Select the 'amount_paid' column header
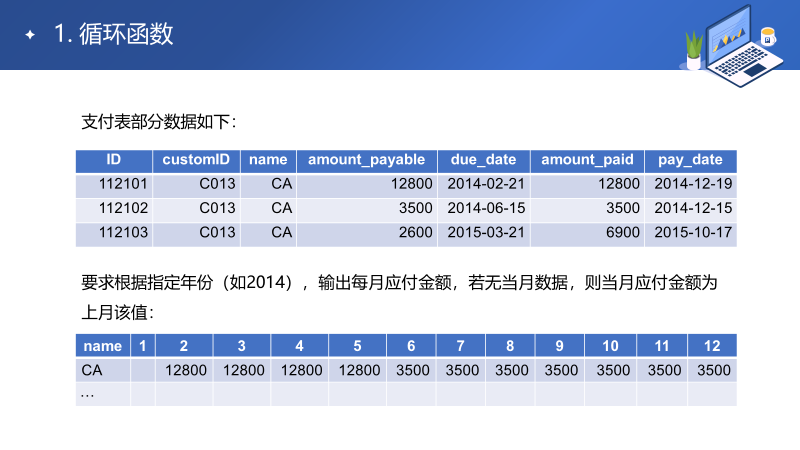The image size is (800, 450). point(587,160)
